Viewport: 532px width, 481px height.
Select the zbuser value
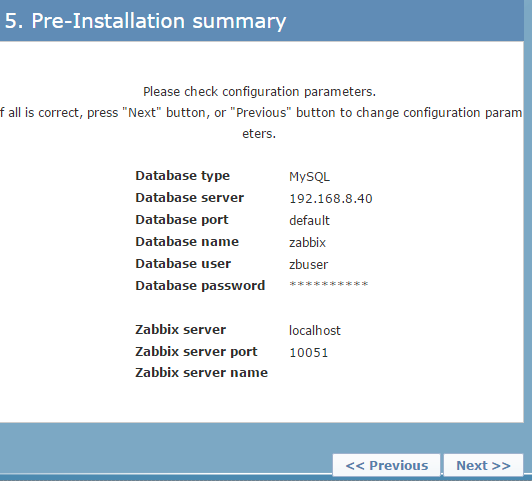(x=308, y=265)
